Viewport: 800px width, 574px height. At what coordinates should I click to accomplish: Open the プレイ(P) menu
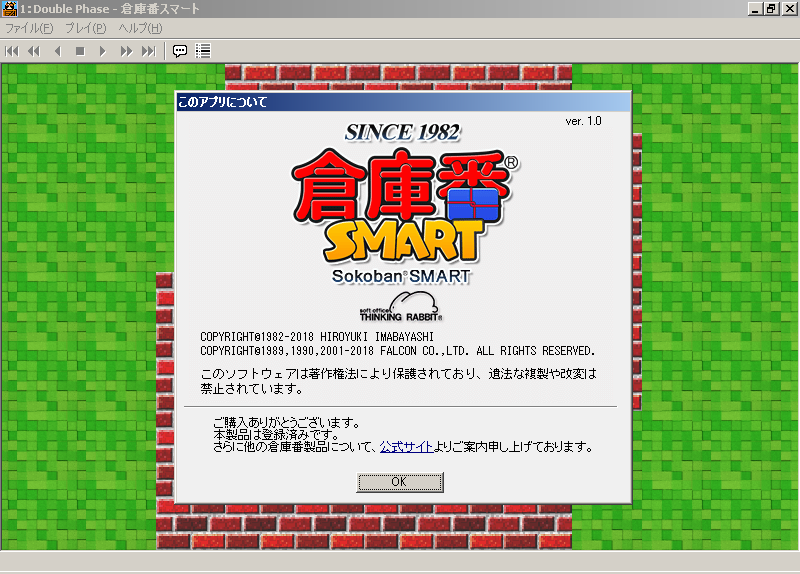point(85,28)
